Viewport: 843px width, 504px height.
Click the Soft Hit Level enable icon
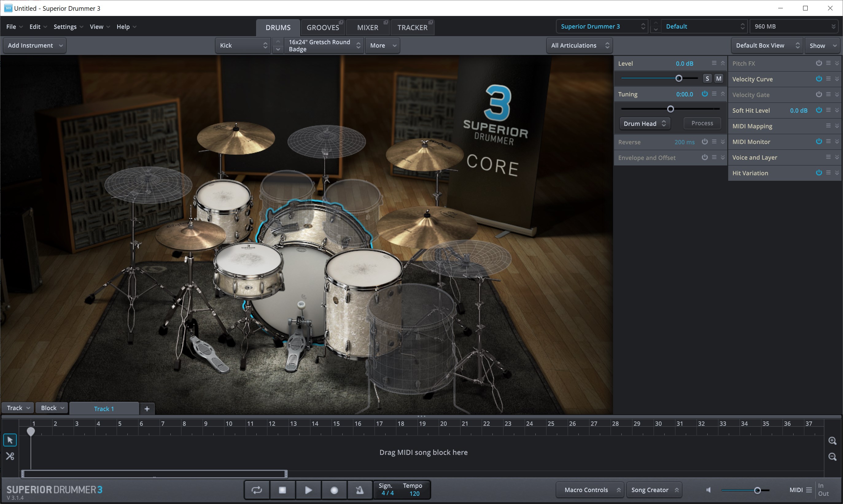coord(818,110)
